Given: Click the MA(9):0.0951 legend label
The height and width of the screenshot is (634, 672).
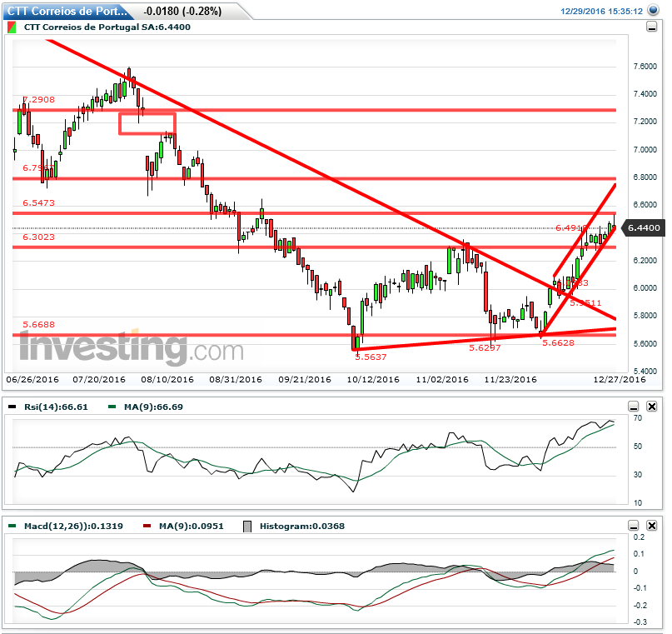Looking at the screenshot, I should 192,526.
